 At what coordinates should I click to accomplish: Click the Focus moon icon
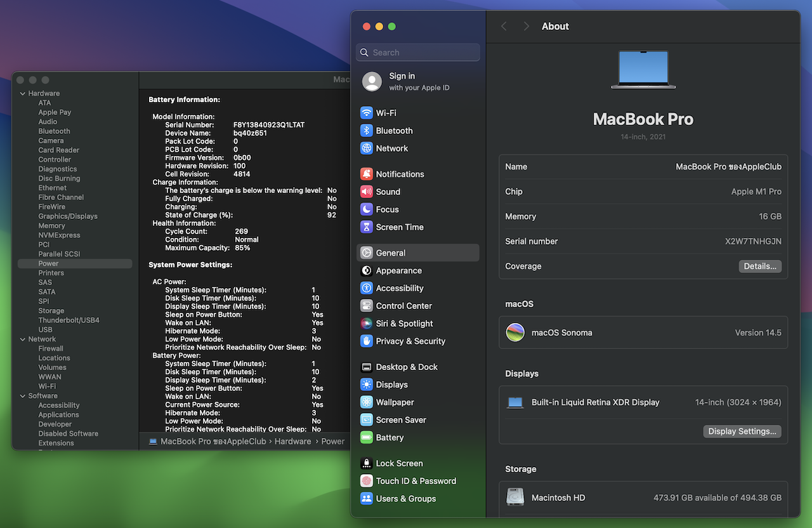(x=367, y=209)
